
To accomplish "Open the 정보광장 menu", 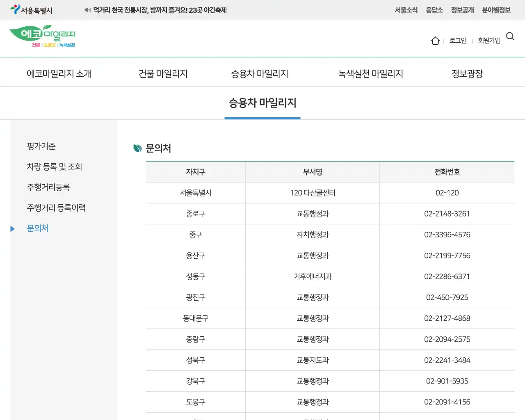I will tap(467, 74).
